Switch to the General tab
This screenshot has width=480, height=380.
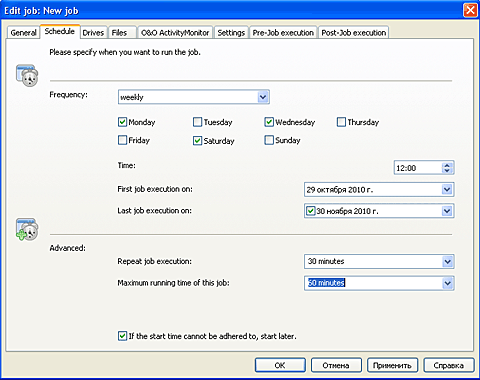[x=23, y=33]
